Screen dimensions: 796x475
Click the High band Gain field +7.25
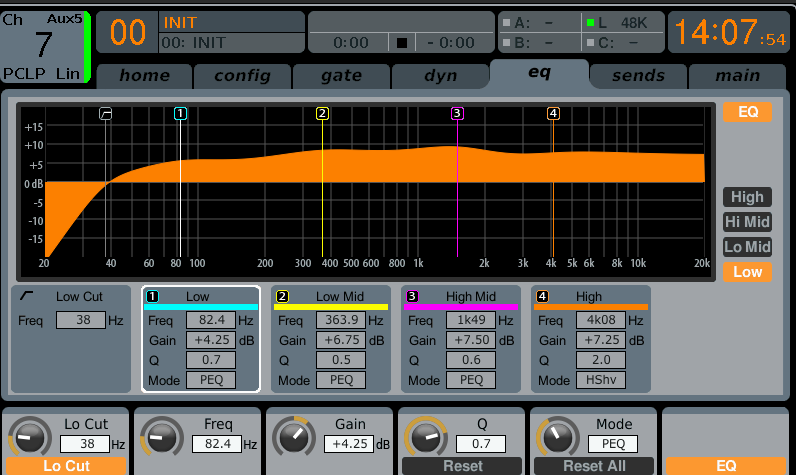click(601, 340)
